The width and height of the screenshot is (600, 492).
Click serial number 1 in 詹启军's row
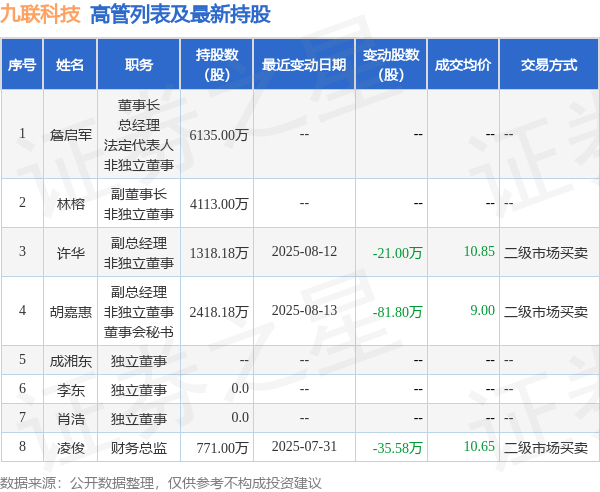tap(22, 133)
